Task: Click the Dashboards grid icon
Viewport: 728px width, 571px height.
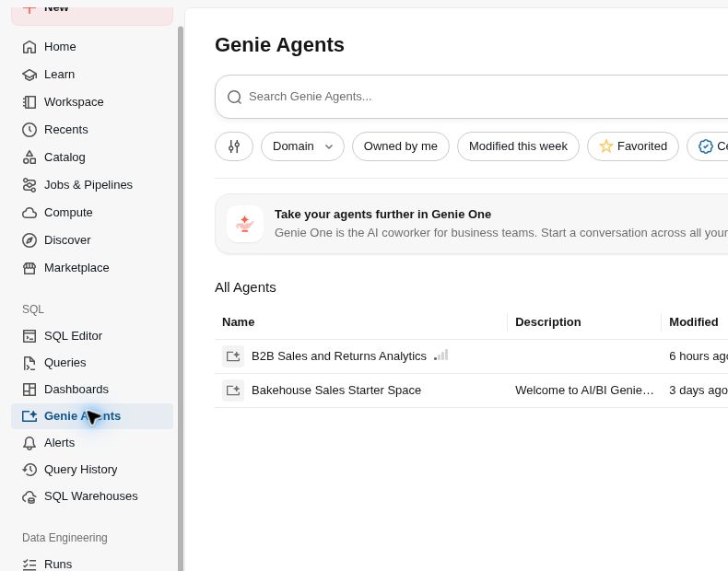Action: click(29, 390)
